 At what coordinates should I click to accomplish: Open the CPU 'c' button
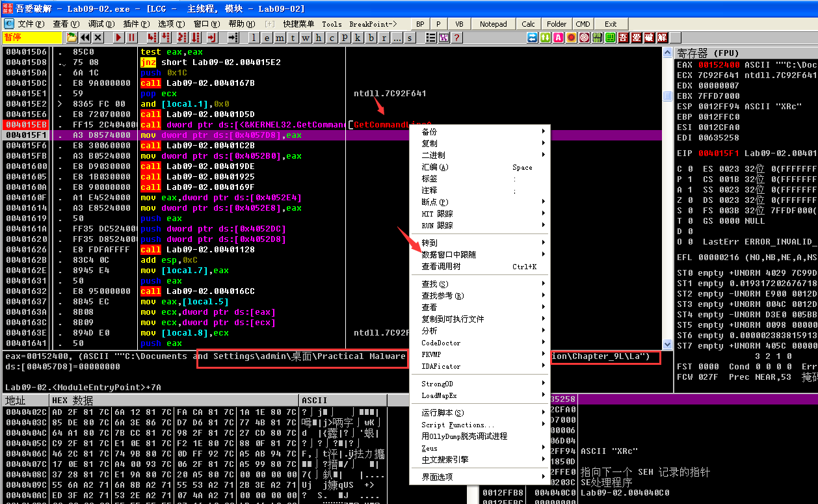pos(332,38)
